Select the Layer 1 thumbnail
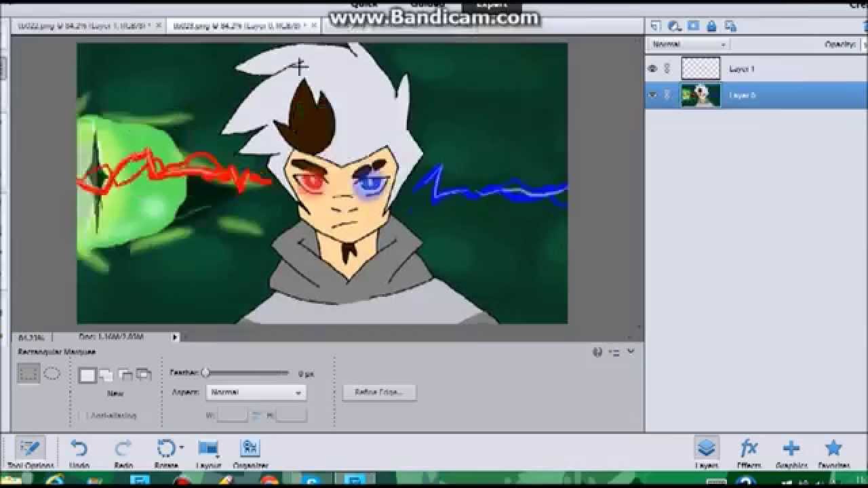 701,68
